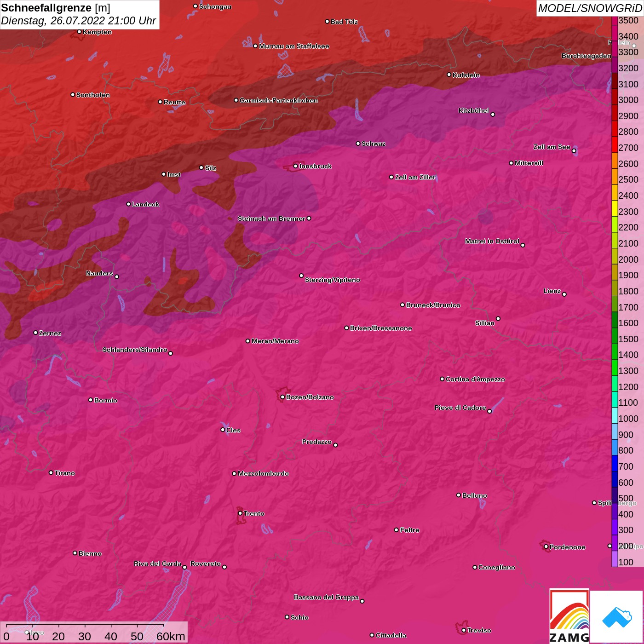Click the Matrei in Osttirol label
Viewport: 644px width, 644px height.
tap(492, 241)
